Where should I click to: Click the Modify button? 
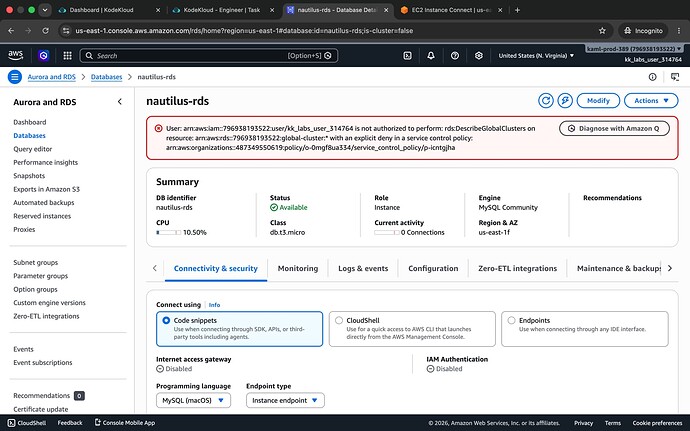[x=598, y=101]
